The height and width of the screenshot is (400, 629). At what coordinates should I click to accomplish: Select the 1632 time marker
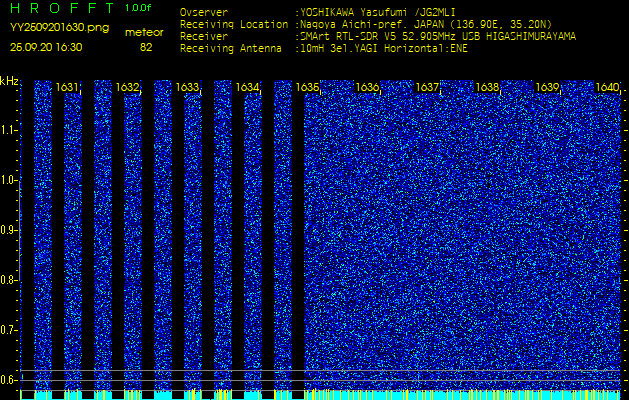(127, 88)
